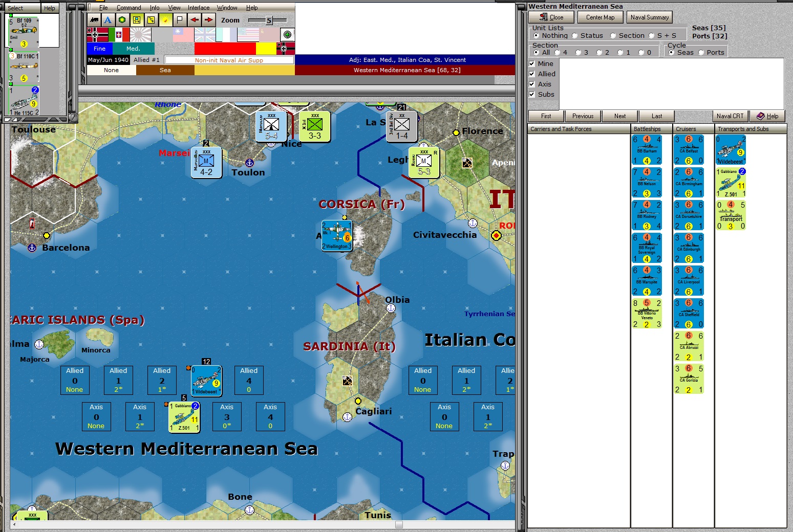The image size is (793, 532).
Task: Click the Naval CRT button
Action: pyautogui.click(x=730, y=116)
